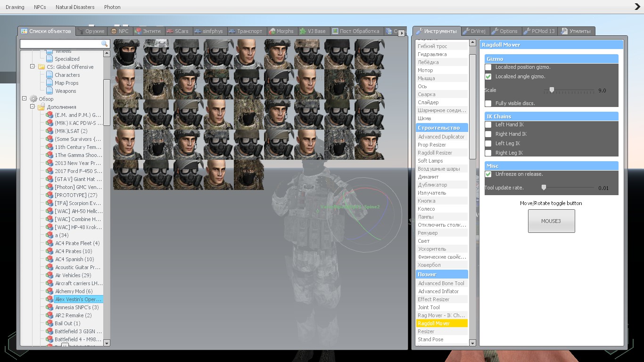Click the addon icon beside Bail Out (1)
The width and height of the screenshot is (644, 362).
tap(50, 323)
